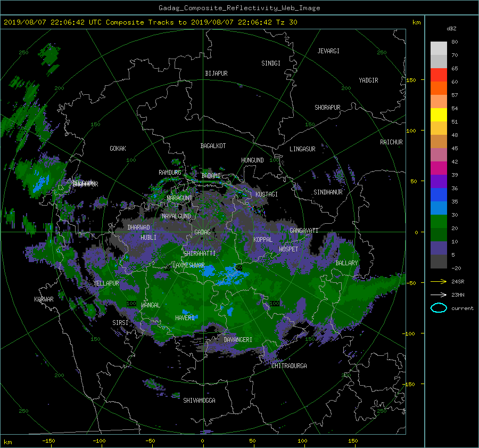Viewport: 479px width, 448px height.
Task: Pick the dark gray bottom swatch in dBZ scale
Action: coord(439,262)
